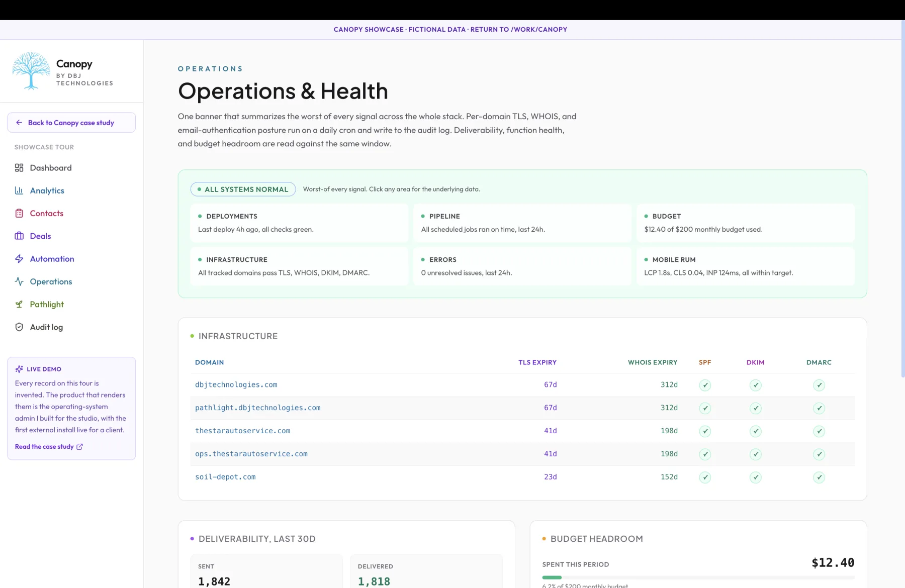Click the WHOIS EXPIRY column header
The width and height of the screenshot is (905, 588).
pos(653,362)
